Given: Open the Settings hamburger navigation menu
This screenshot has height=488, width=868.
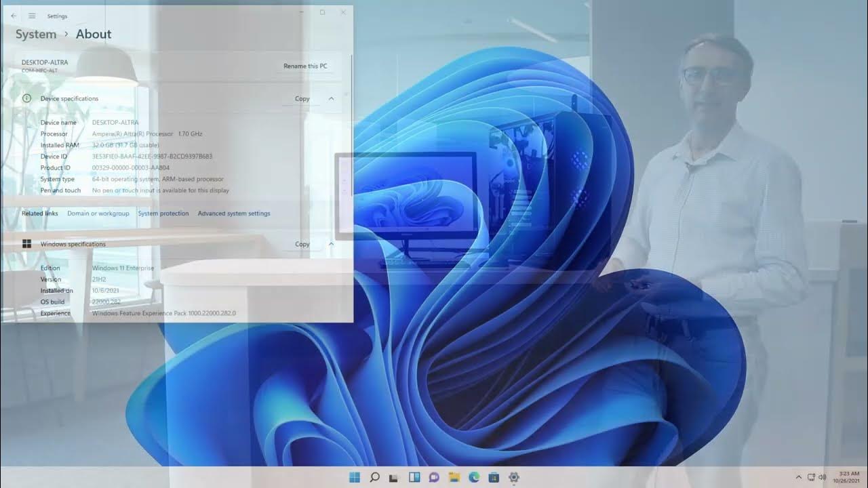Looking at the screenshot, I should click(32, 16).
